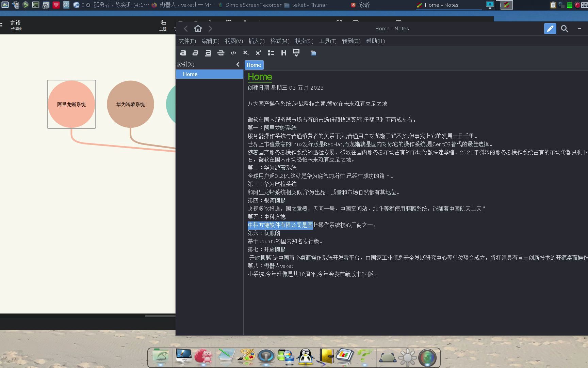Image resolution: width=588 pixels, height=368 pixels.
Task: Go to Home page house icon
Action: pyautogui.click(x=198, y=29)
